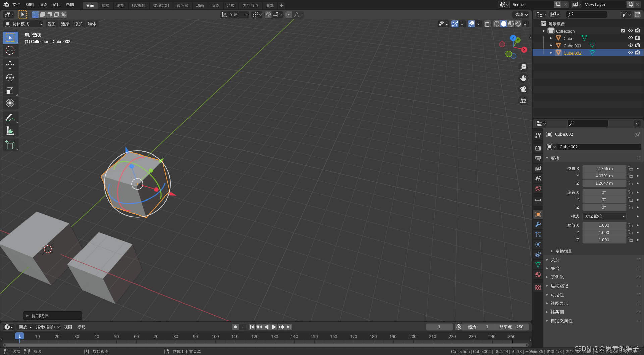Open the object mode dropdown
The height and width of the screenshot is (355, 644).
click(23, 24)
